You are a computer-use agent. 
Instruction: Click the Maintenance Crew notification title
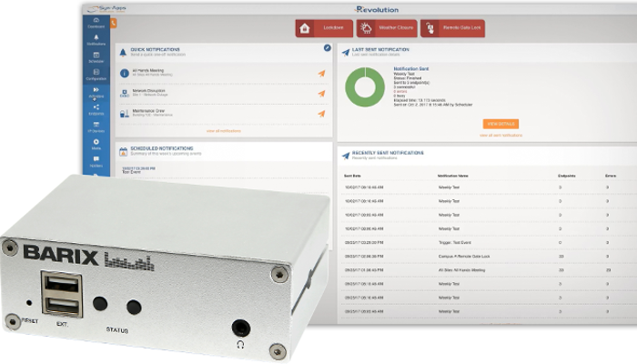[148, 110]
